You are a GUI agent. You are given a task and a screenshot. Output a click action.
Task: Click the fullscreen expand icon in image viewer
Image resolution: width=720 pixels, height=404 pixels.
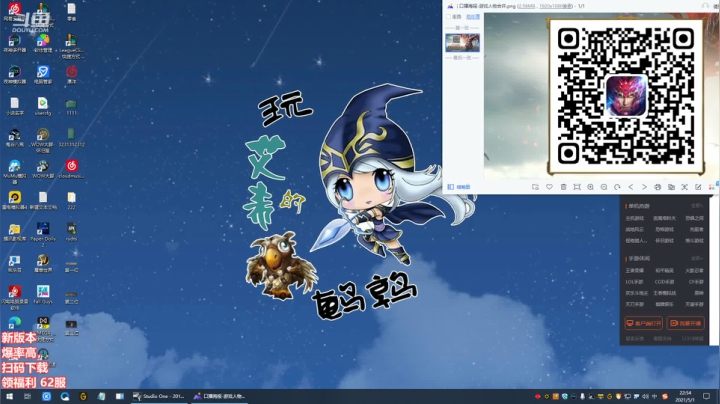[x=685, y=187]
